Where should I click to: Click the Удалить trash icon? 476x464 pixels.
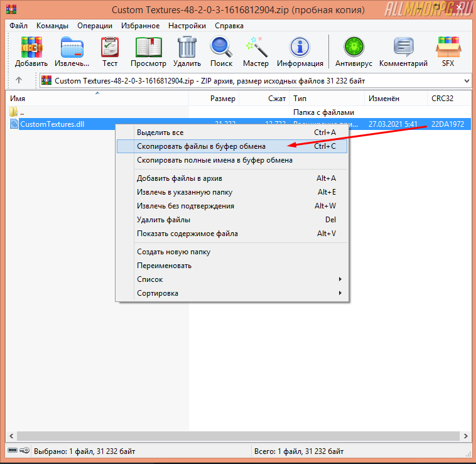(x=187, y=47)
